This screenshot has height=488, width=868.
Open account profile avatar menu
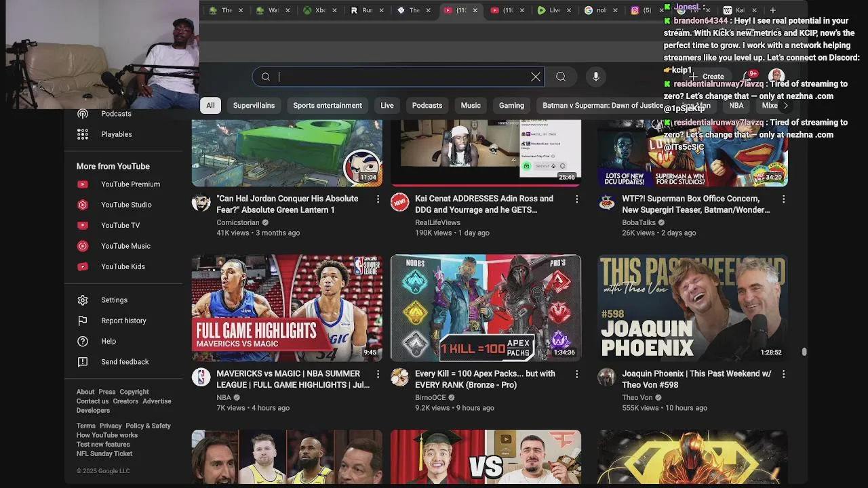click(x=776, y=76)
